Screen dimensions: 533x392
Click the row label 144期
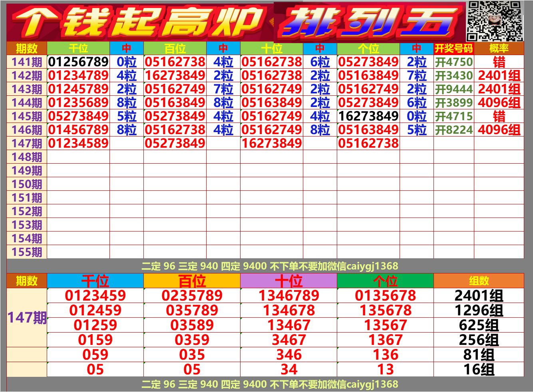[27, 103]
